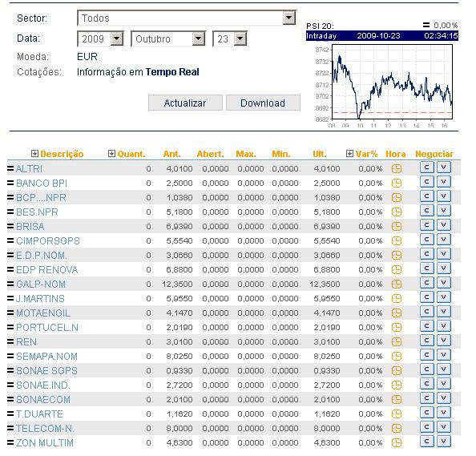Open the year dropdown showing 2009
Viewport: 476px width, 456px height.
point(100,38)
